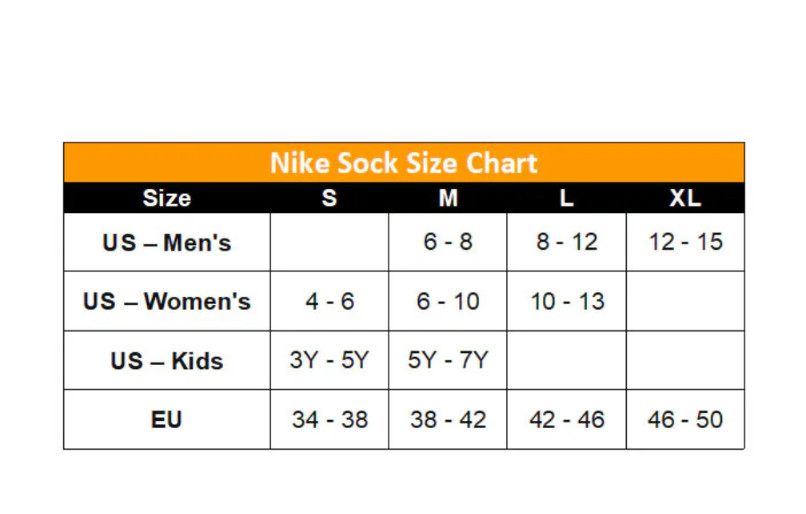The width and height of the screenshot is (806, 514).
Task: Click the Nike Sock Size Chart title
Action: (x=404, y=163)
